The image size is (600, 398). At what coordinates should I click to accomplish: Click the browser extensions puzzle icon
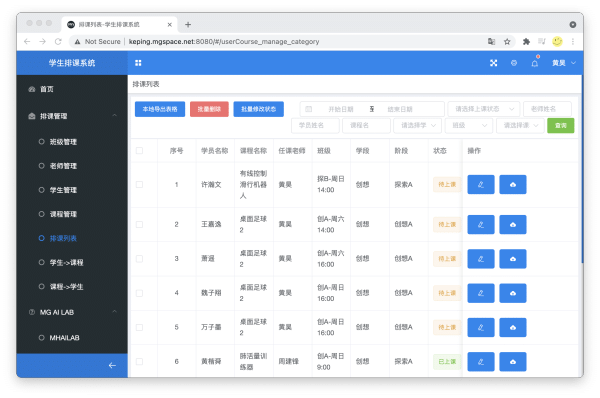click(526, 42)
